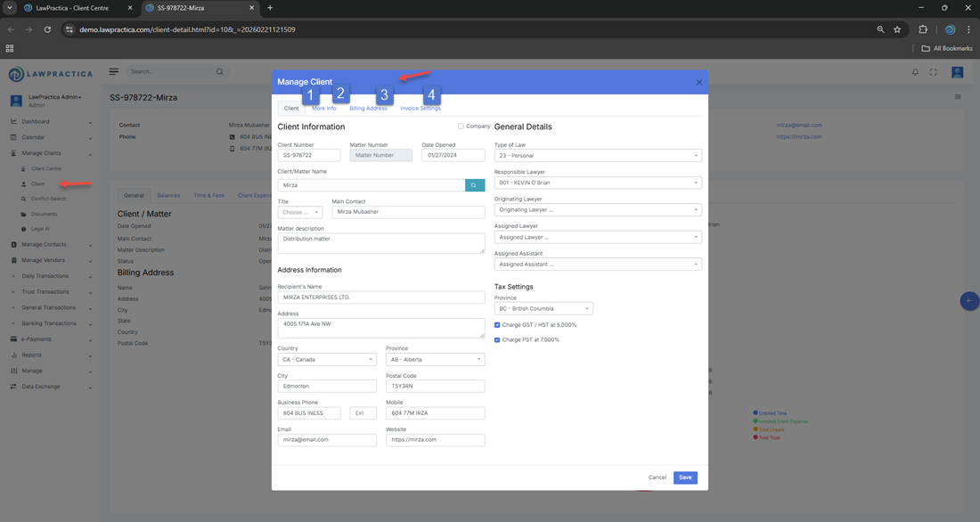Click into the Matter description field
The height and width of the screenshot is (522, 980).
tap(380, 242)
